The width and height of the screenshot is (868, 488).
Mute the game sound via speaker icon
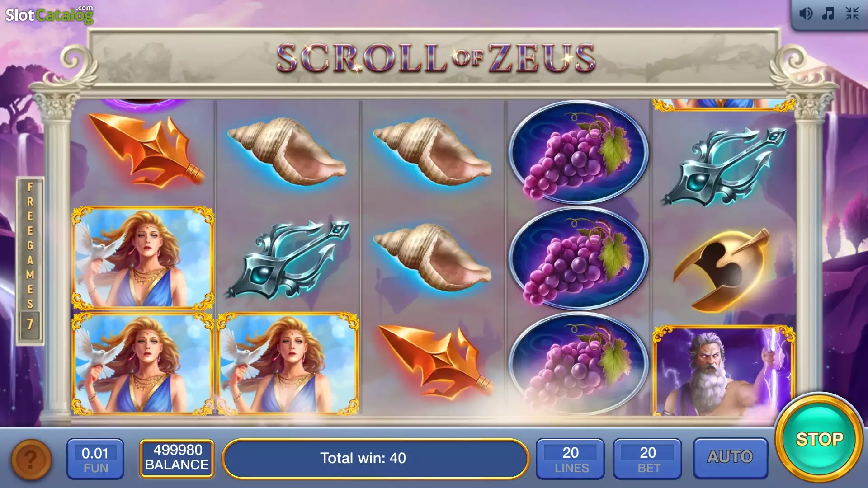(x=806, y=14)
